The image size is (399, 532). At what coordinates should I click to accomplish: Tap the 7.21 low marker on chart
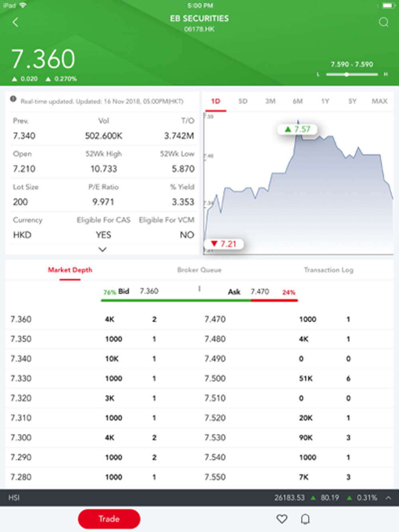click(x=224, y=244)
